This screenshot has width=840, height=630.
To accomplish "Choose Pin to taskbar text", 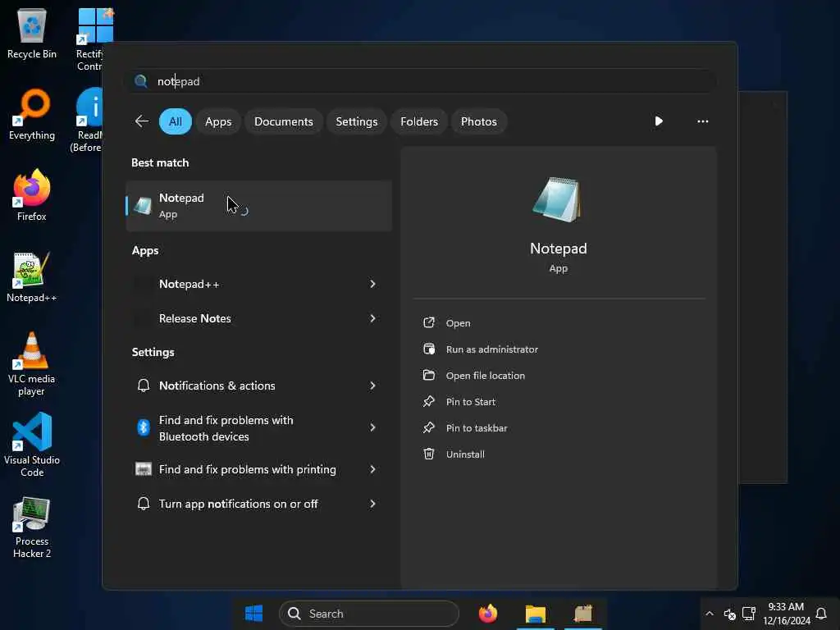I will (477, 428).
